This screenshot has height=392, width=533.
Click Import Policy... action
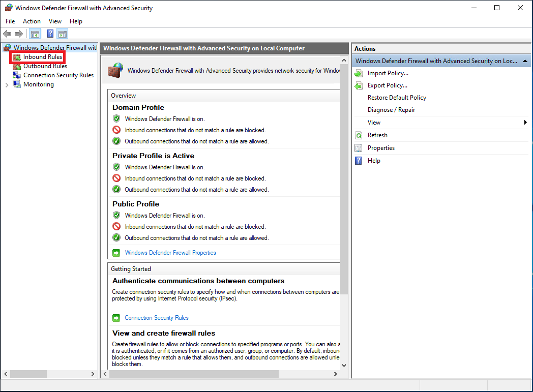(x=388, y=73)
